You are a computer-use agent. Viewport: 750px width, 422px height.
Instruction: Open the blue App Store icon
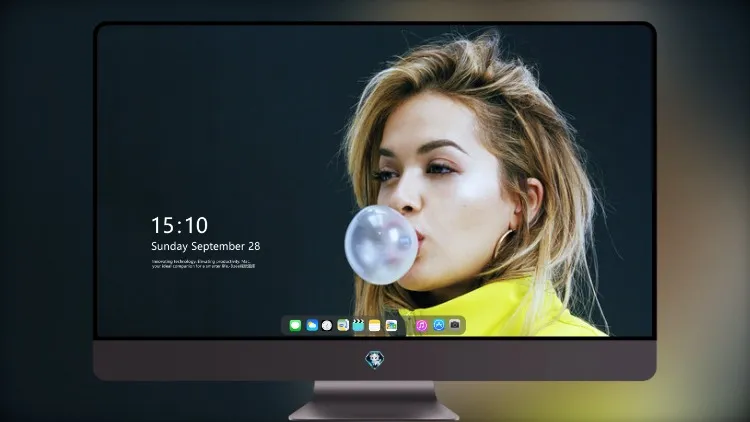point(439,325)
